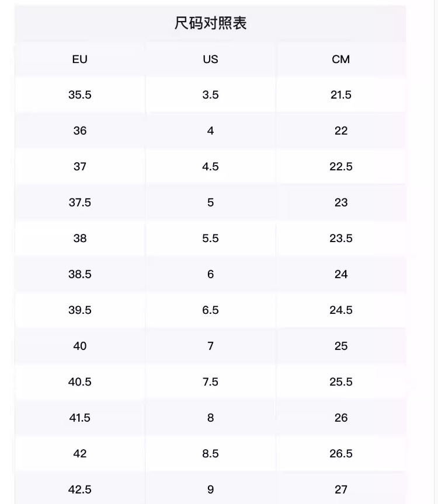Select the EU column header
Viewport: 438px width, 504px height.
(80, 59)
